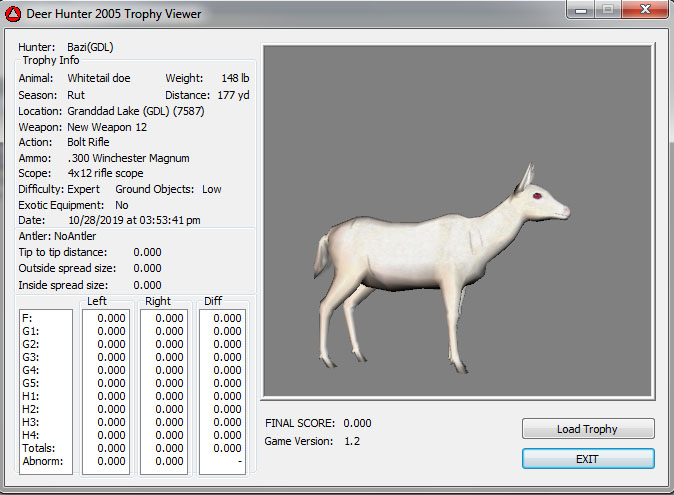
Task: Click the deer's red eye in the preview
Action: pos(537,195)
